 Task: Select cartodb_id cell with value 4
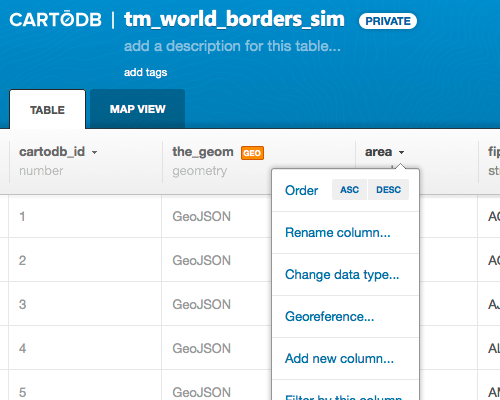pyautogui.click(x=85, y=348)
